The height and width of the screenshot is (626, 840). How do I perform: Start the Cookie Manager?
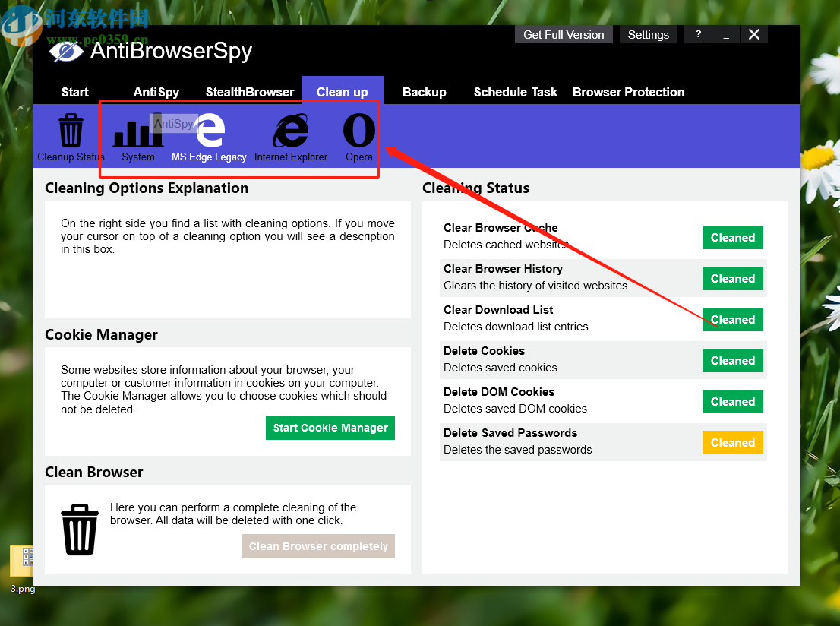(330, 428)
